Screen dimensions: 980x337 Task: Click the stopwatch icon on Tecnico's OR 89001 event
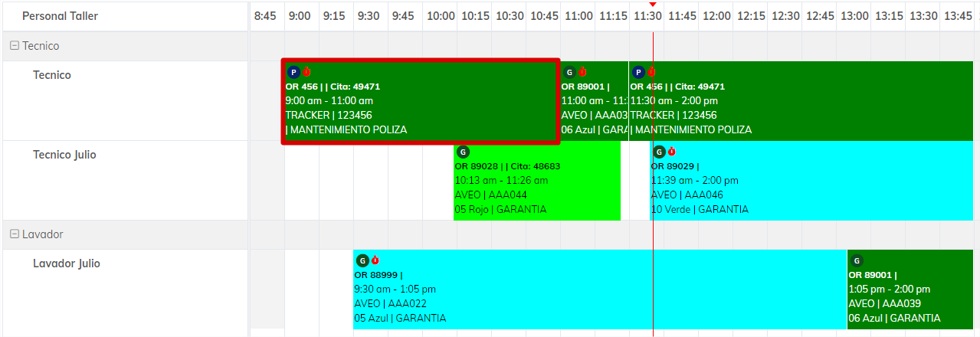coord(582,72)
